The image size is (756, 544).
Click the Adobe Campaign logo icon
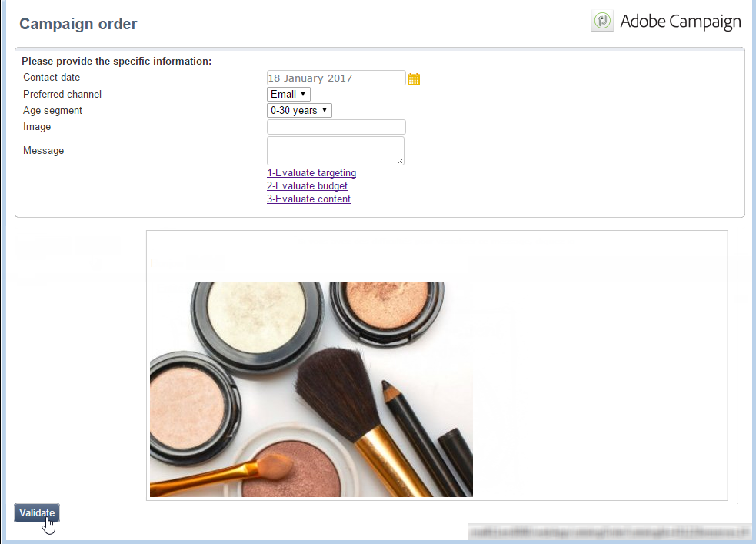point(602,21)
